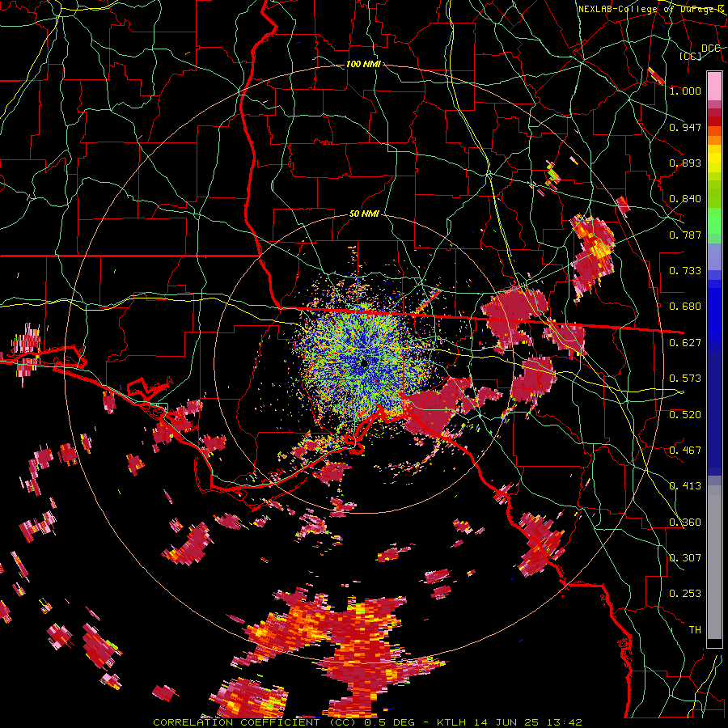Viewport: 728px width, 728px height.
Task: Click the 0.787 legend value
Action: coord(685,235)
